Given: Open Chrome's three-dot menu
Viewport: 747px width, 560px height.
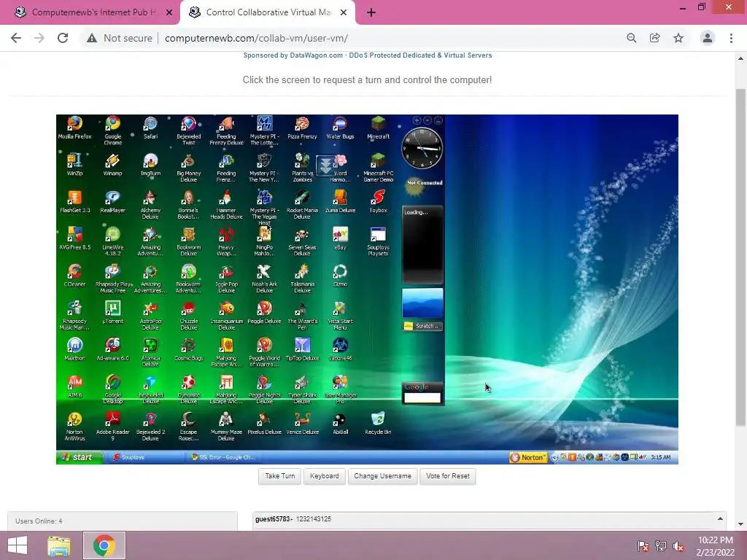Looking at the screenshot, I should [731, 38].
